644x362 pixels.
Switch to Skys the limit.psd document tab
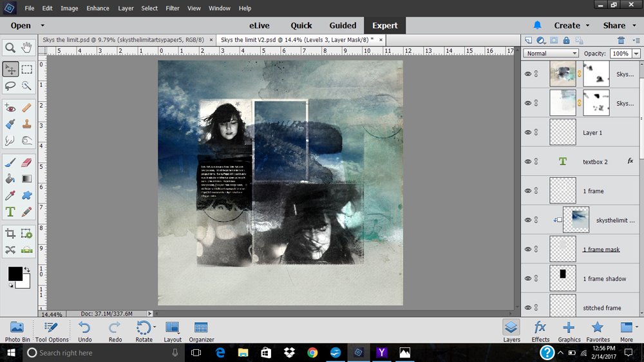[123, 40]
